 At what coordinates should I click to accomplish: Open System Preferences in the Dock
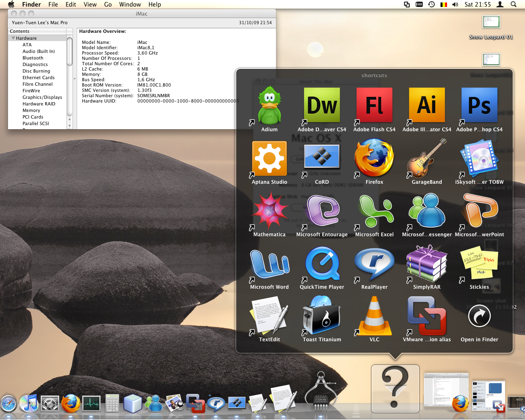(50, 404)
